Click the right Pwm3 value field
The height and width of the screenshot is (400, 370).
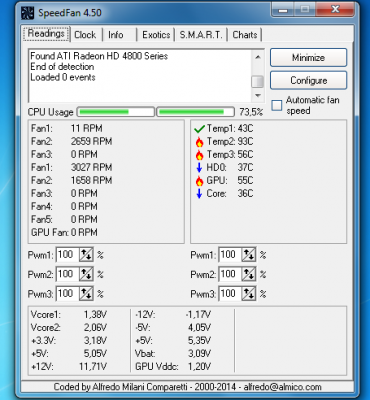[230, 294]
